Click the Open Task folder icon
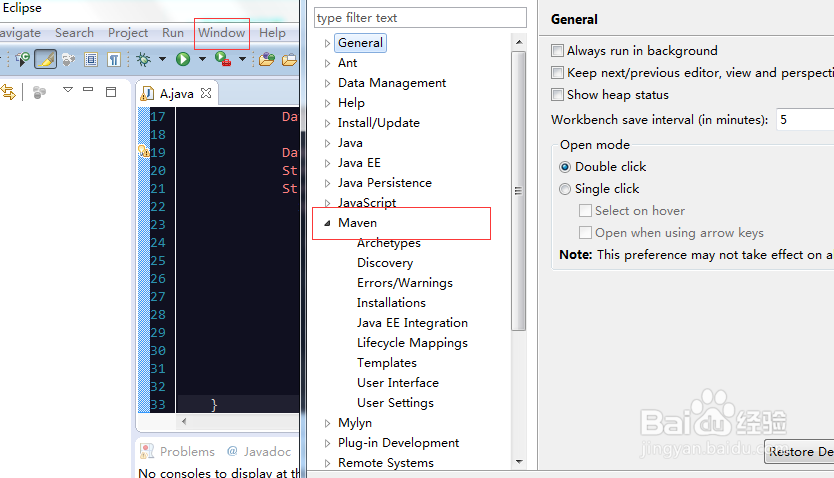Viewport: 834px width, 478px height. pos(289,59)
